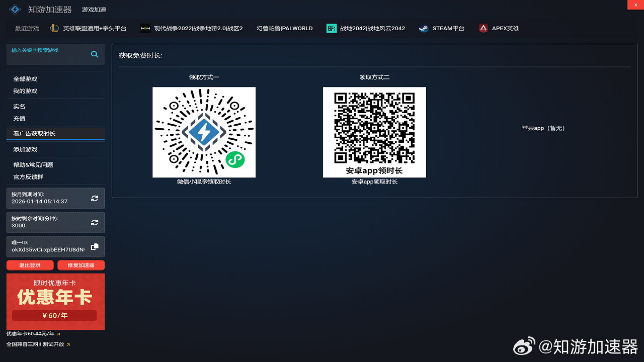Select 全部游戏 in sidebar
This screenshot has height=362, width=644.
click(x=25, y=79)
